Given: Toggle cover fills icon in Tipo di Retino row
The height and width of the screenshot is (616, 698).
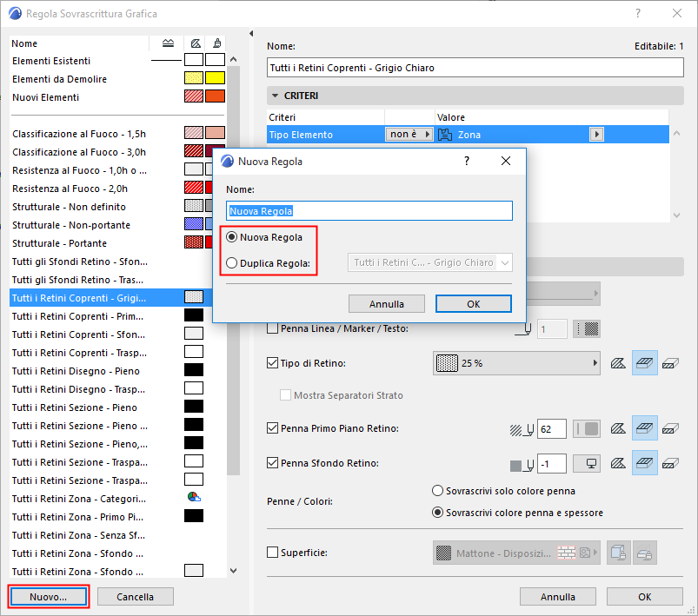Looking at the screenshot, I should click(x=645, y=363).
